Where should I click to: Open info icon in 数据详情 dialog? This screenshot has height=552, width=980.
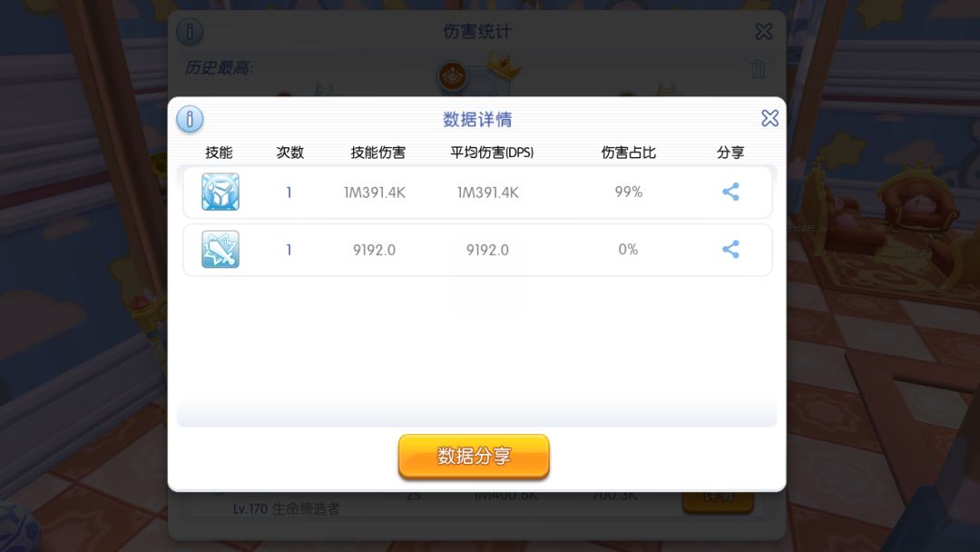[x=190, y=119]
